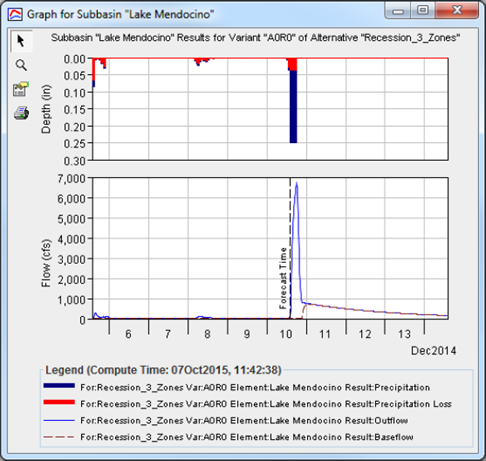The width and height of the screenshot is (486, 461).
Task: Click the HEC-HMS icon in title bar
Action: (15, 14)
